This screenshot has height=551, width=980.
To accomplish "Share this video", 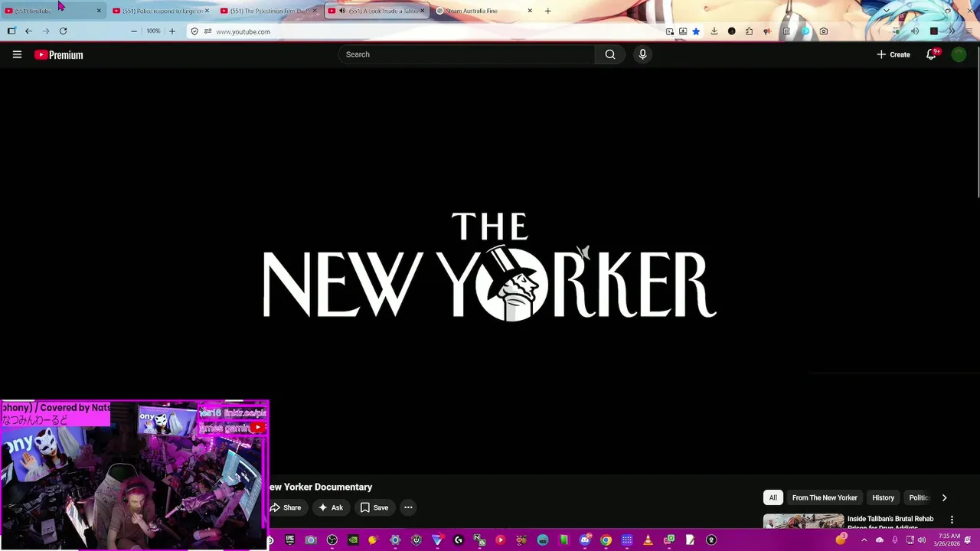I will (286, 507).
